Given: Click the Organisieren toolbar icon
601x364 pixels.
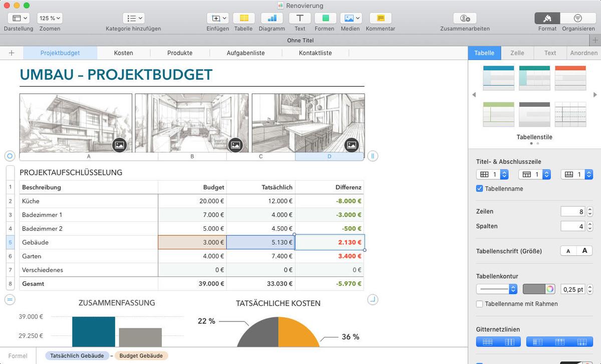Looking at the screenshot, I should 578,18.
